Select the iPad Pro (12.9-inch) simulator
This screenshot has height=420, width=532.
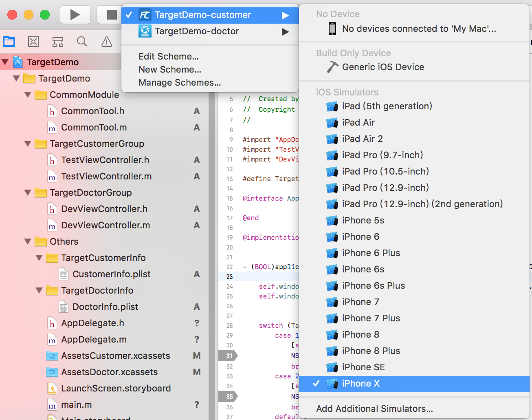pyautogui.click(x=414, y=188)
